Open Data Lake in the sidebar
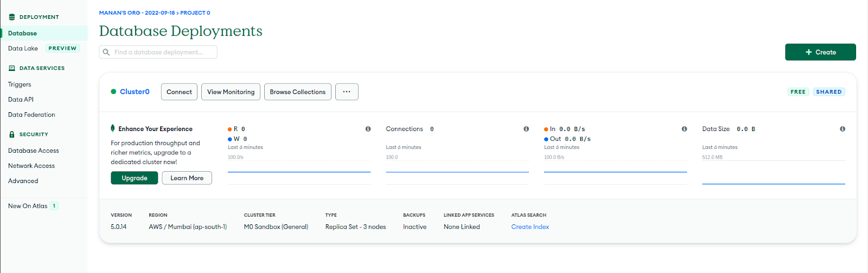This screenshot has height=273, width=868. (23, 48)
